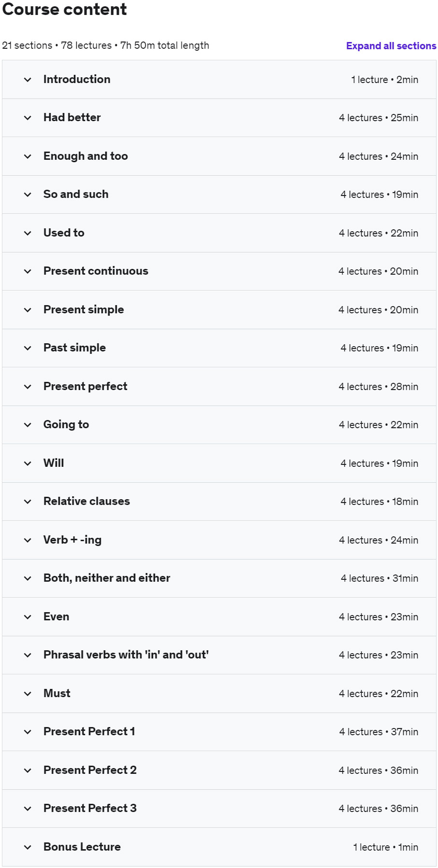
Task: Expand Verb + -ing chevron
Action: 28,540
